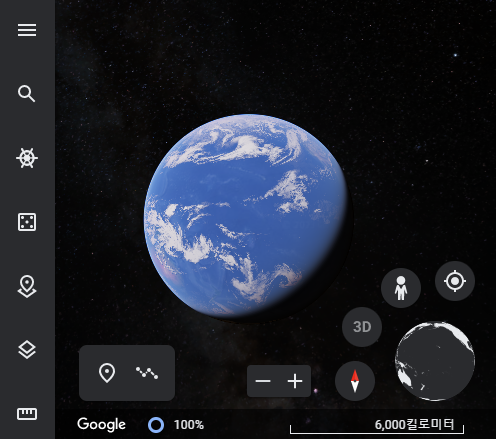496x439 pixels.
Task: Open the map style layers icon
Action: pos(27,350)
